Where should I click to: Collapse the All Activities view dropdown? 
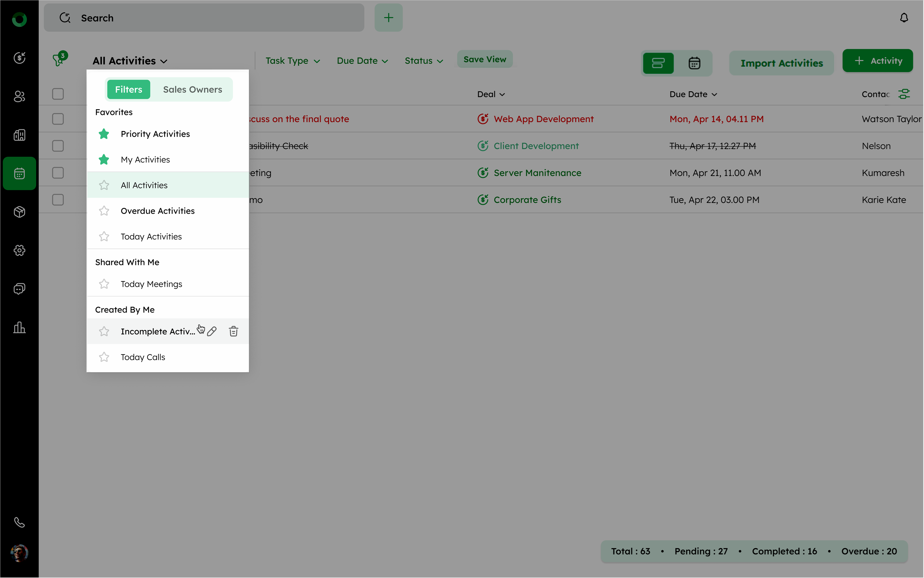coord(130,61)
